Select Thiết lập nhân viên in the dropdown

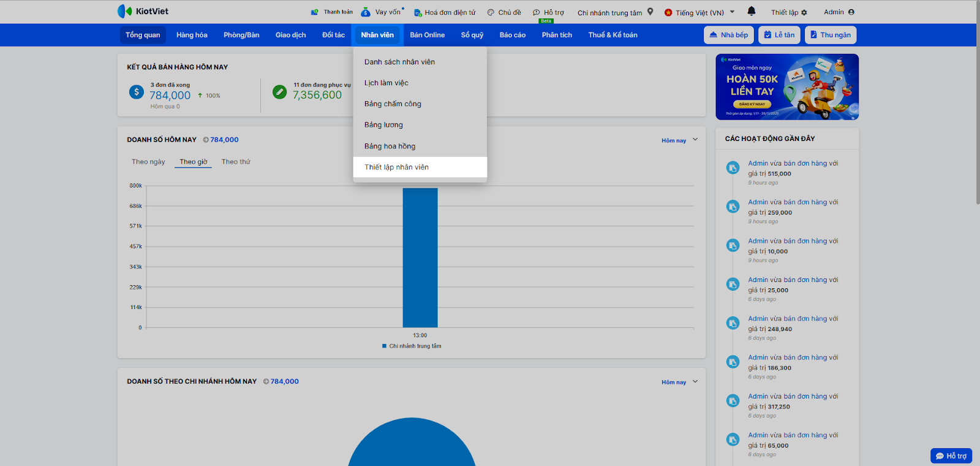tap(420, 167)
